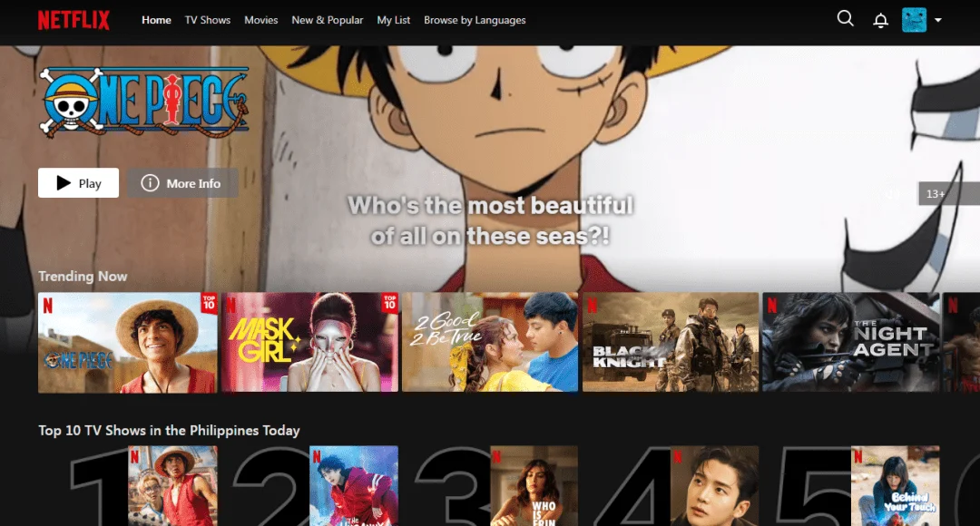Open The Night Agent thumbnail
Viewport: 980px width, 526px height.
click(850, 342)
